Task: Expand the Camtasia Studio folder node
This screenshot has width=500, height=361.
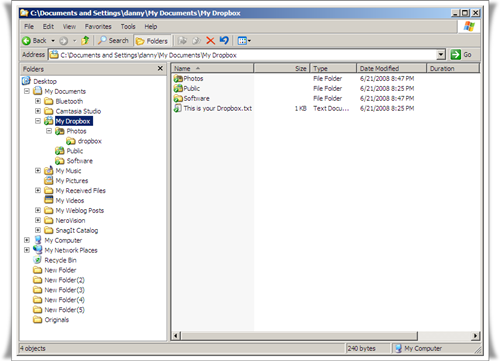Action: [38, 111]
